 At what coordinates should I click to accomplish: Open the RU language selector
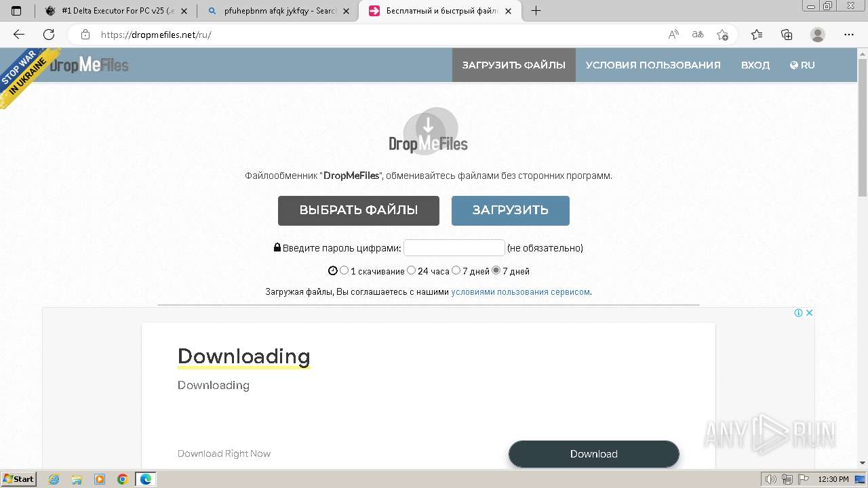pos(802,65)
